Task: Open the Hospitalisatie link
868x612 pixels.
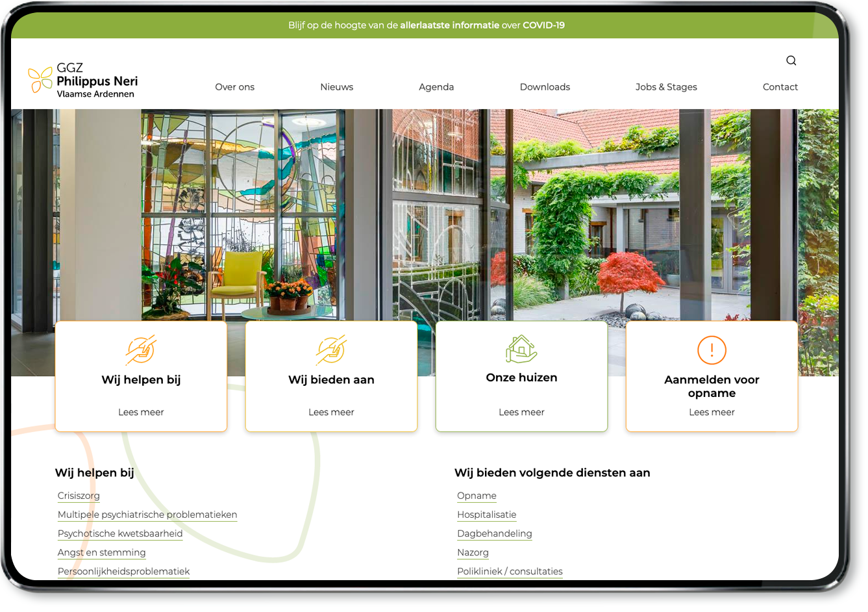Action: coord(487,515)
